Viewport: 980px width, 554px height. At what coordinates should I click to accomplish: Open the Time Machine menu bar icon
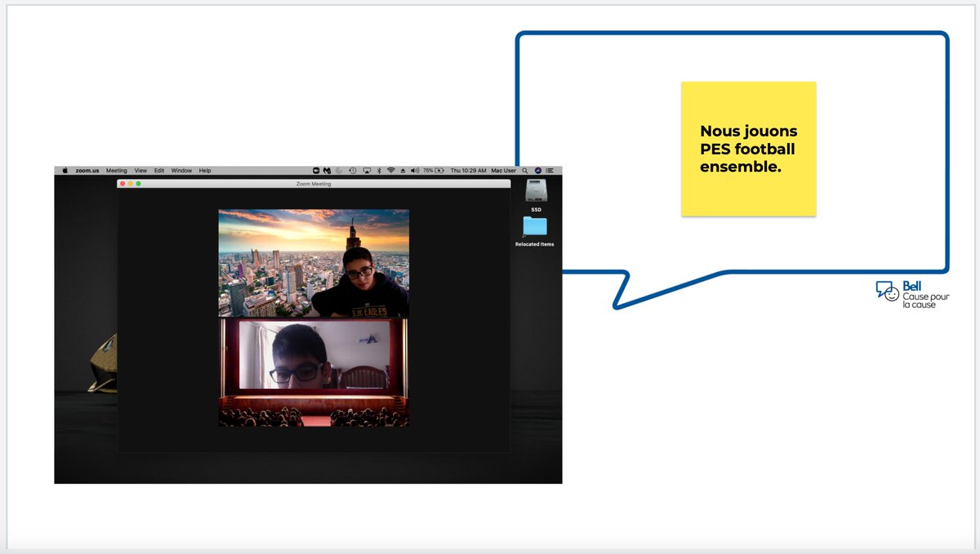click(x=353, y=171)
